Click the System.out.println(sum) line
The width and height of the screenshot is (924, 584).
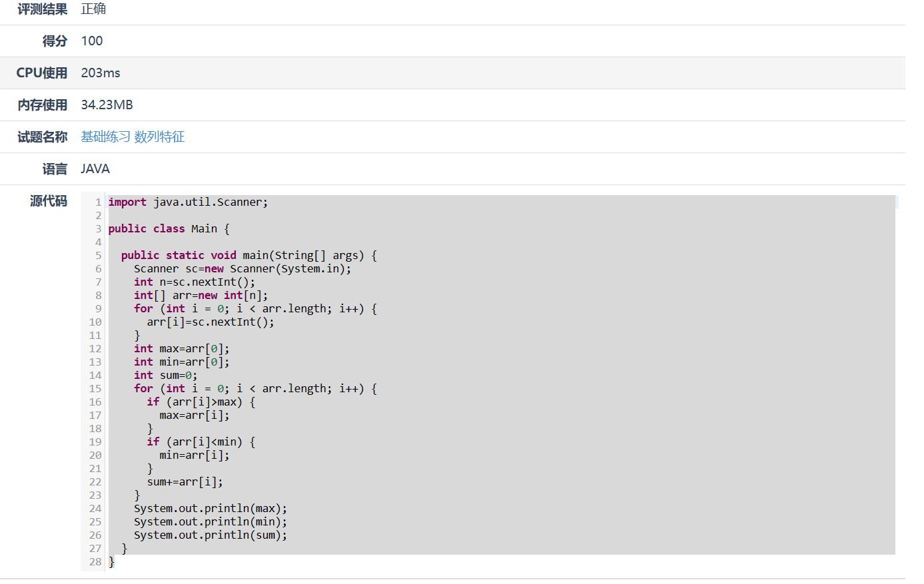pos(210,535)
